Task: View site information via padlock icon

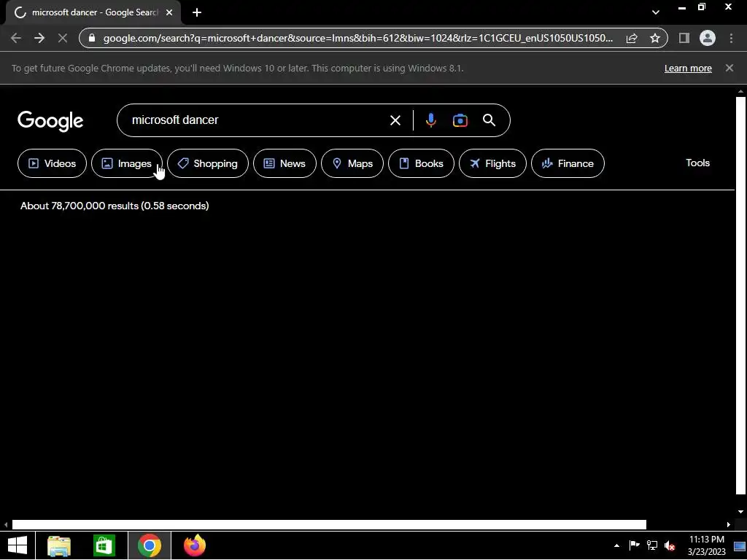Action: click(x=92, y=38)
